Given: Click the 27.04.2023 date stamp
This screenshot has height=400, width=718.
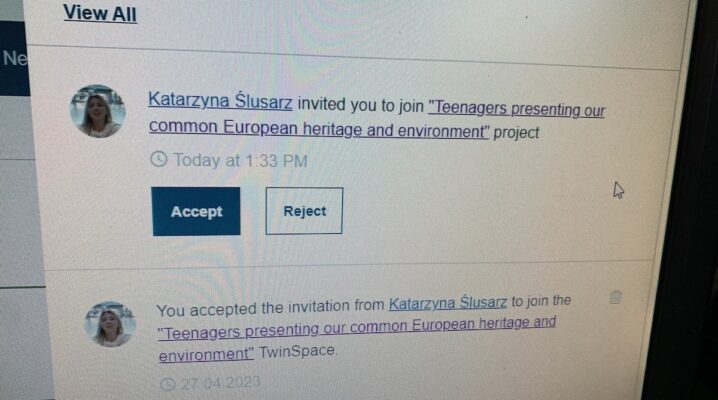Looking at the screenshot, I should click(x=220, y=383).
